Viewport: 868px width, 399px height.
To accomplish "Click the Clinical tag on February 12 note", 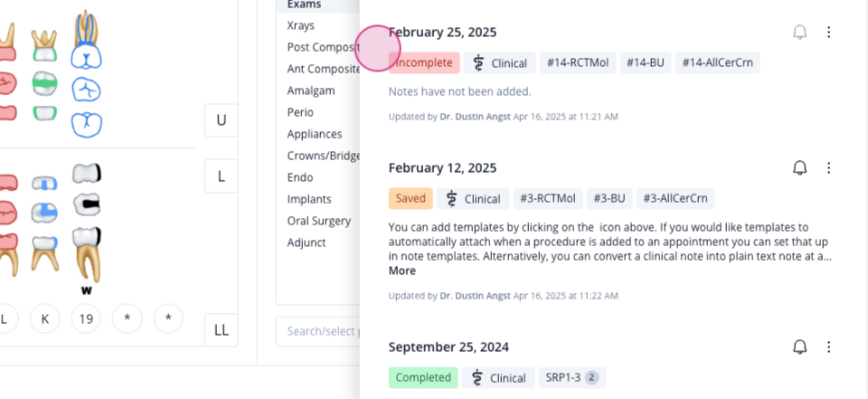I will 473,198.
